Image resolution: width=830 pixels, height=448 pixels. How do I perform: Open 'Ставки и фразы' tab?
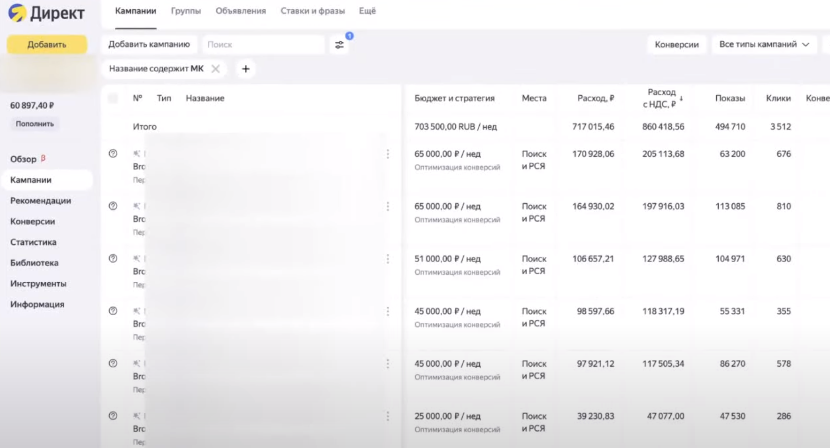point(312,11)
